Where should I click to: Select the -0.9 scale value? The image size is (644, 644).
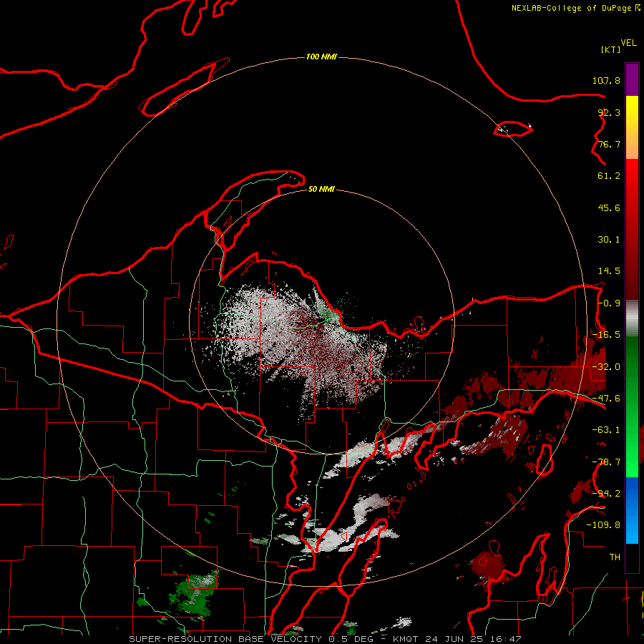pos(609,303)
